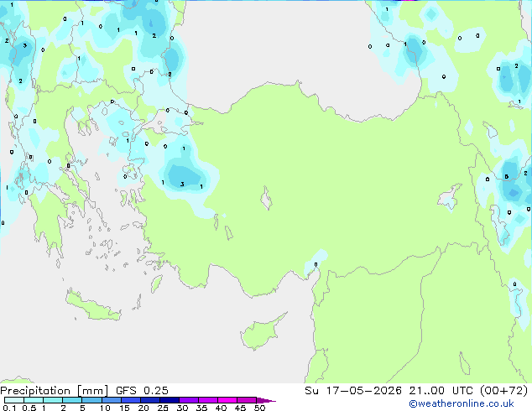532x411 pixels.
Task: Click the Precipitation [mm] title label
Action: pyautogui.click(x=55, y=391)
